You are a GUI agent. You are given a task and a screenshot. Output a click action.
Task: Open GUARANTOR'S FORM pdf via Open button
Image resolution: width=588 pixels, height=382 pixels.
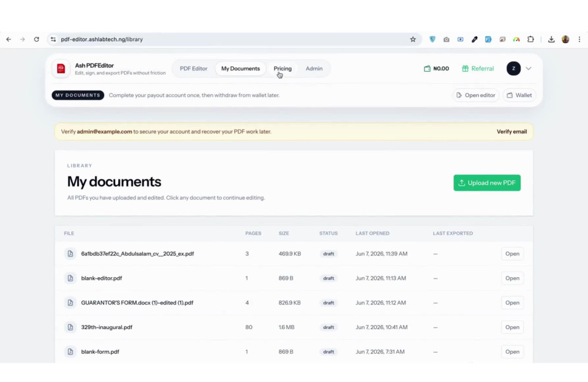pos(512,303)
